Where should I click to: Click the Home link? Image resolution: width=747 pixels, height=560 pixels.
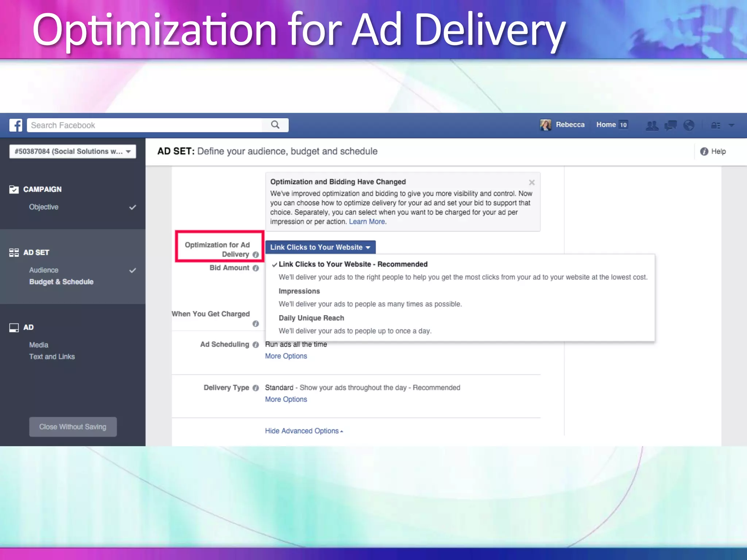coord(606,125)
